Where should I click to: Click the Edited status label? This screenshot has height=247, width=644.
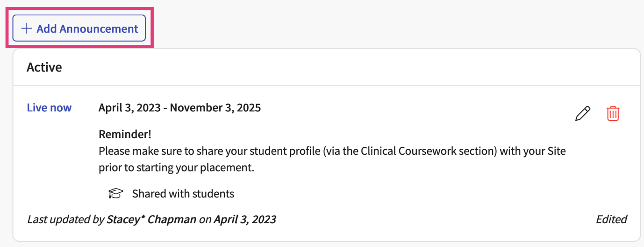point(611,219)
